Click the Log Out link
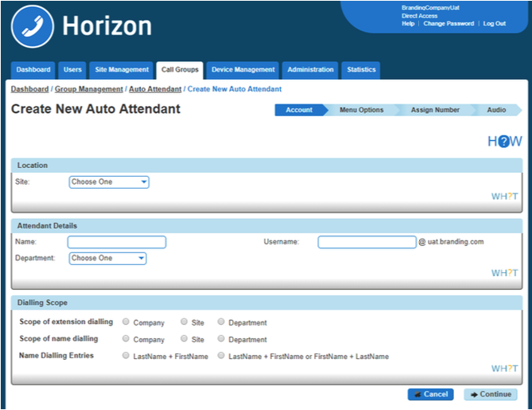The height and width of the screenshot is (410, 532). click(495, 24)
